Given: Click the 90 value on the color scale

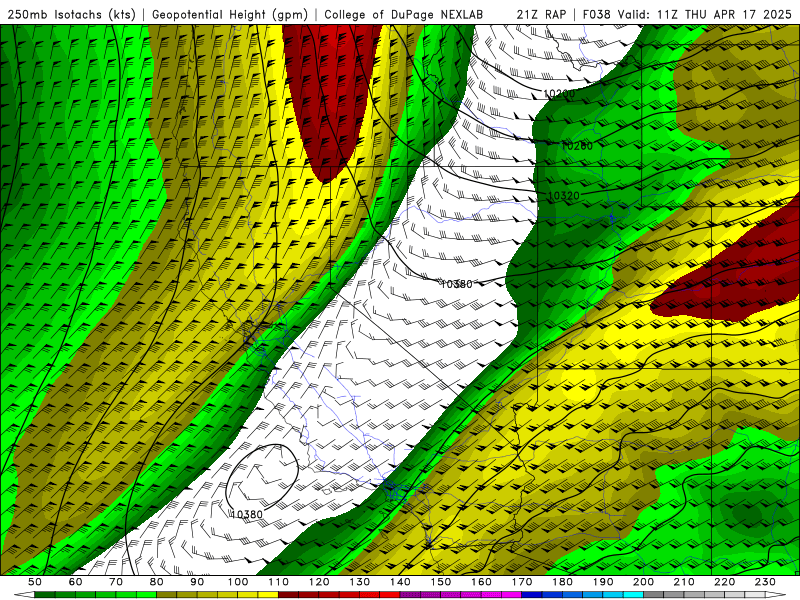Looking at the screenshot, I should [x=197, y=582].
